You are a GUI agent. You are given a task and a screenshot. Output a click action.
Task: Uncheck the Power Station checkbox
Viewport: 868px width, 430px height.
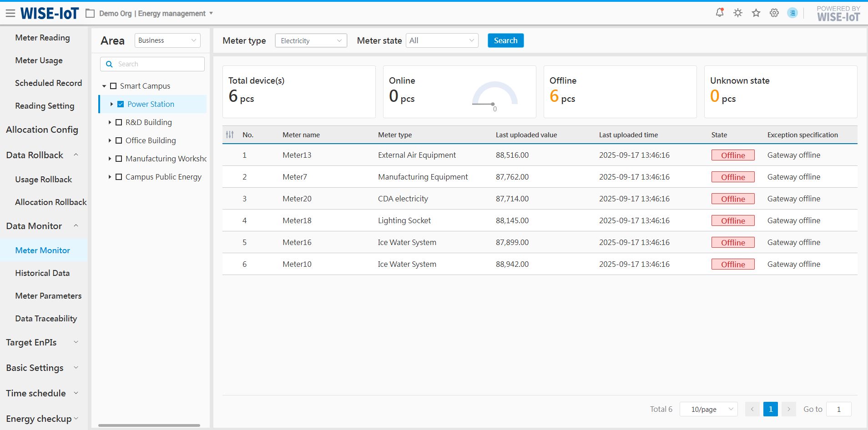click(121, 104)
